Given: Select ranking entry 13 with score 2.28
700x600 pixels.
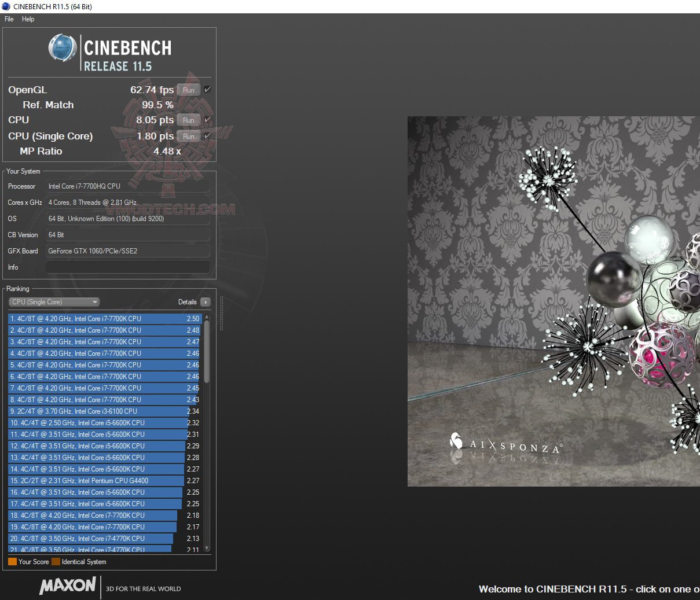Looking at the screenshot, I should pyautogui.click(x=105, y=458).
